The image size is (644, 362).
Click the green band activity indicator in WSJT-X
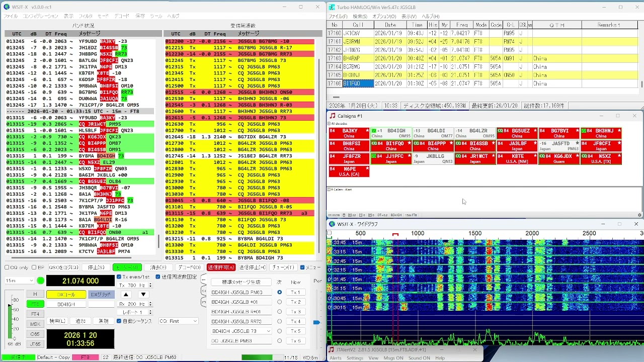pos(41,281)
